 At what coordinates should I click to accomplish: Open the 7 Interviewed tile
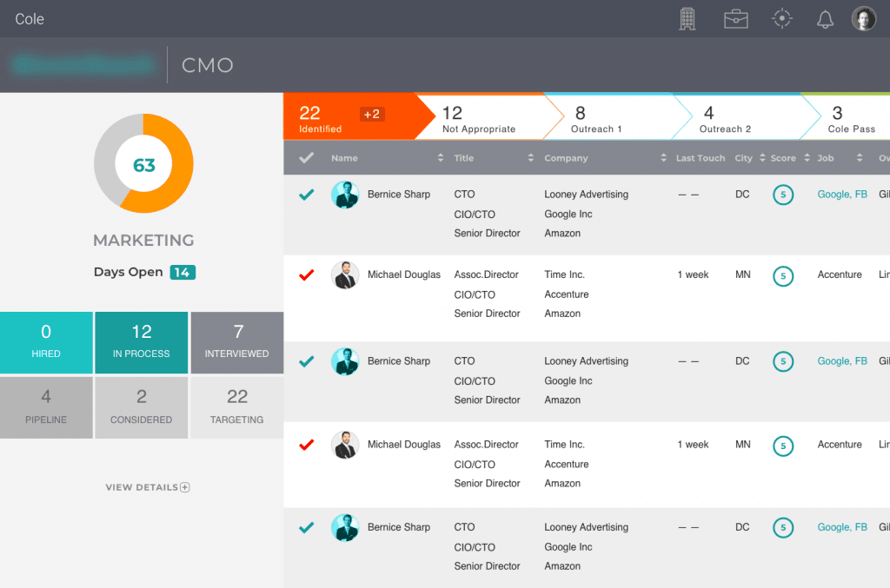(237, 342)
